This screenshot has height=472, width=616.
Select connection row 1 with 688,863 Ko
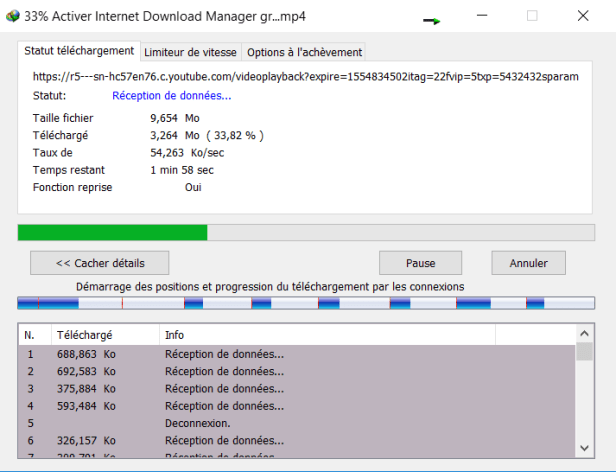297,354
